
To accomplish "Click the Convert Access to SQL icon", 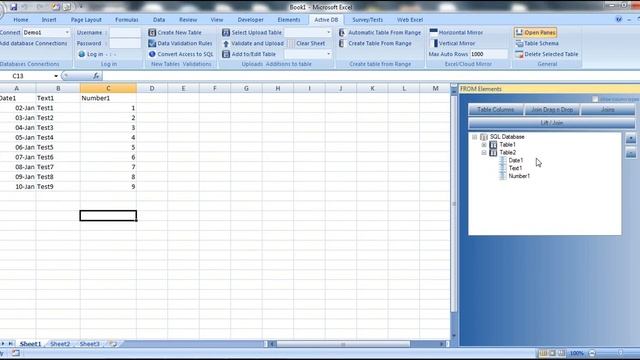I will [152, 54].
